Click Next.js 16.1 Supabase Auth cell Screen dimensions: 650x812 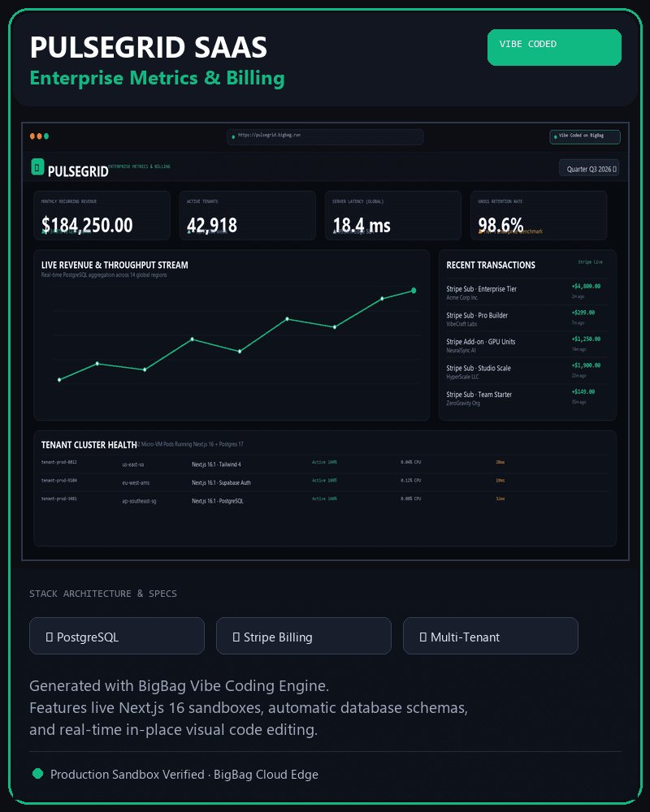pyautogui.click(x=221, y=482)
